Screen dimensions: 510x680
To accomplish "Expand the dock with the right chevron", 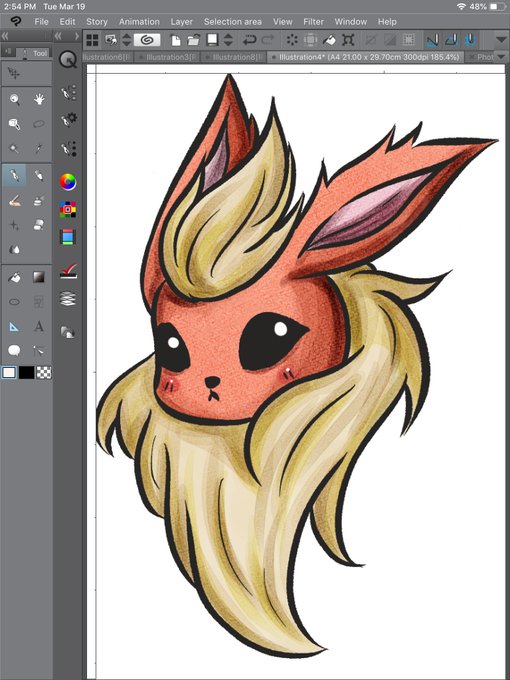I will click(77, 36).
